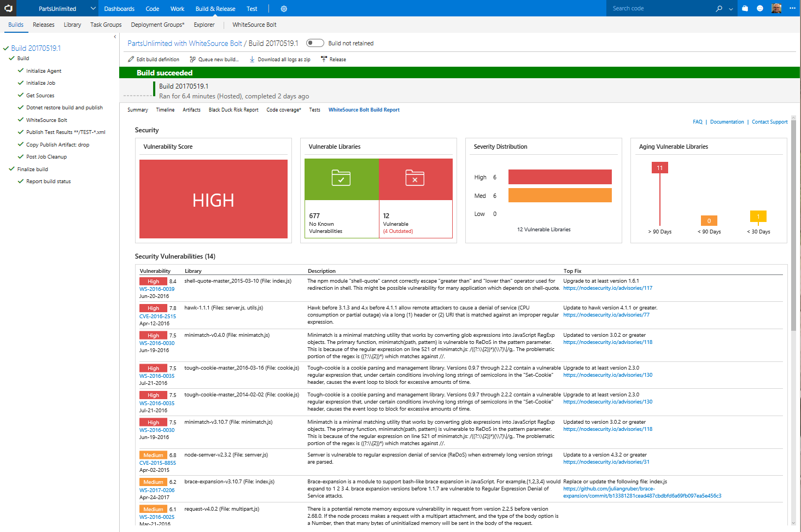The image size is (801, 532).
Task: Click the red HIGH vulnerability score tile
Action: pos(213,199)
